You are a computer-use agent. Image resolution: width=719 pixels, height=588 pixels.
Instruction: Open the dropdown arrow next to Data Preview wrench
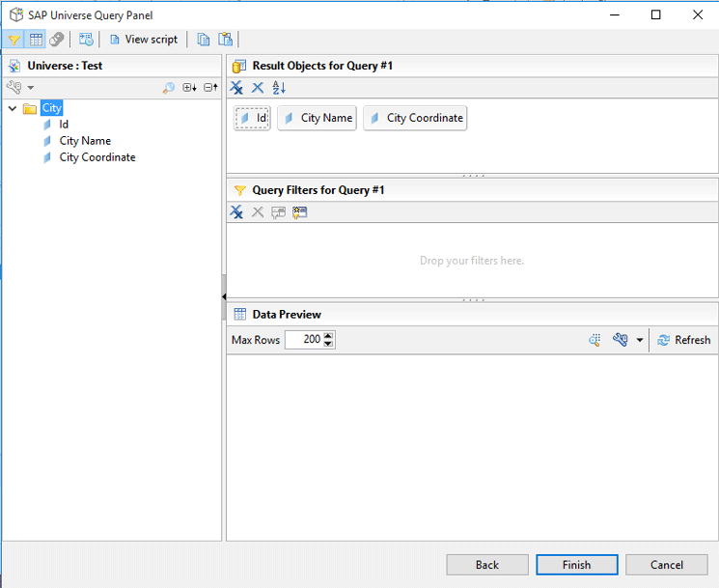pyautogui.click(x=640, y=340)
